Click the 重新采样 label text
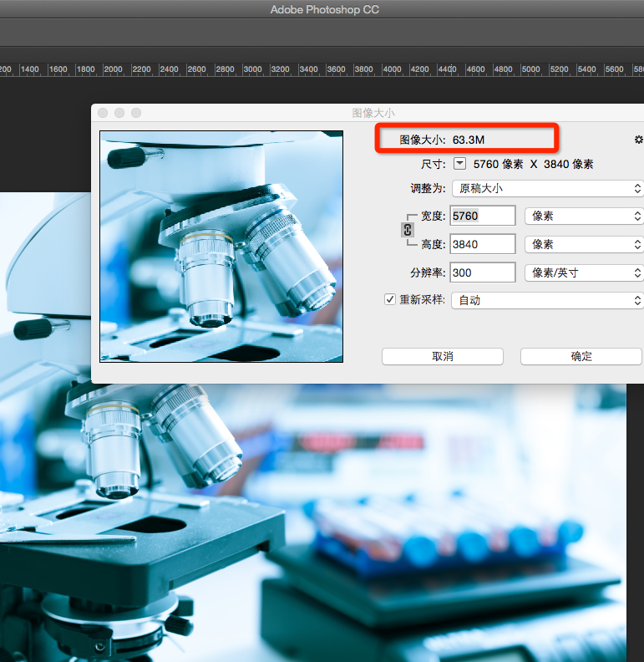Image resolution: width=644 pixels, height=662 pixels. (x=422, y=299)
